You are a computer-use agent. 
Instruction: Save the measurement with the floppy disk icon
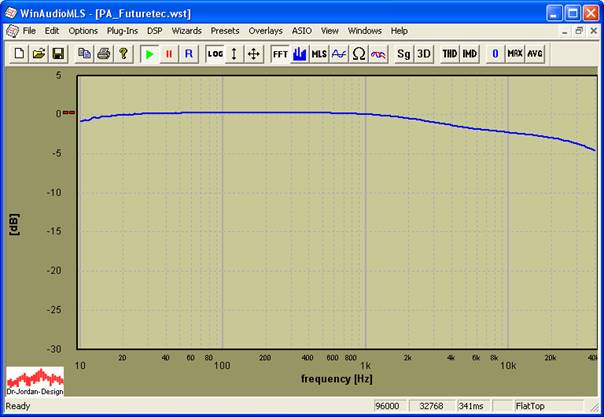coord(58,54)
